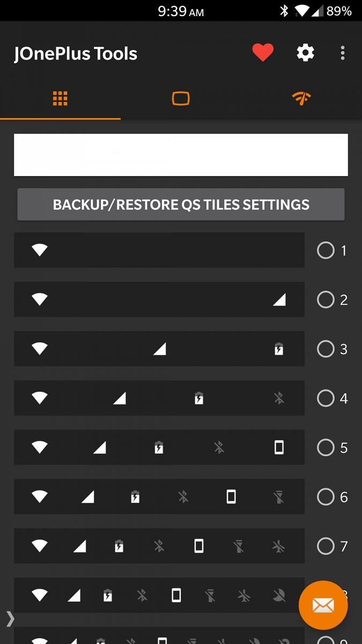The height and width of the screenshot is (644, 362).
Task: Switch to the screen display tab
Action: 181,99
